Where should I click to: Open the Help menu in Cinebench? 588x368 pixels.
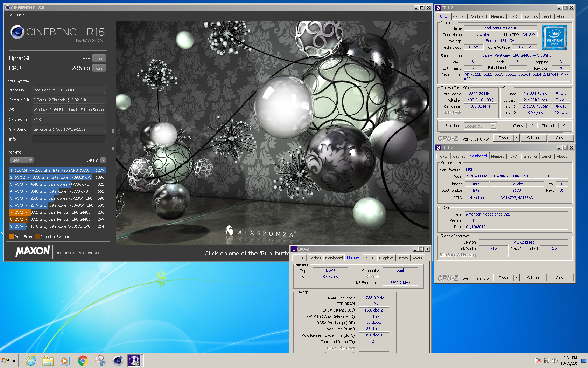(x=21, y=15)
